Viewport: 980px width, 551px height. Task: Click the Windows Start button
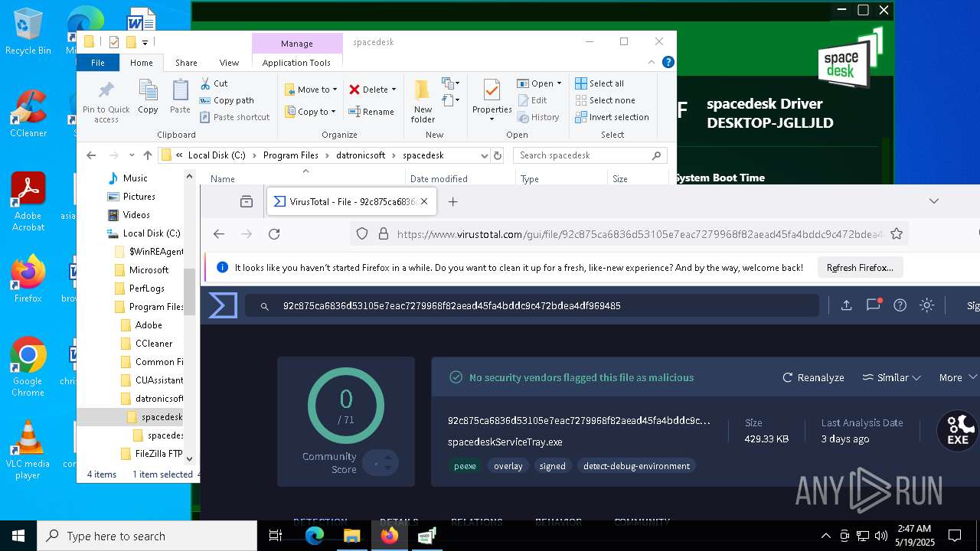point(18,536)
